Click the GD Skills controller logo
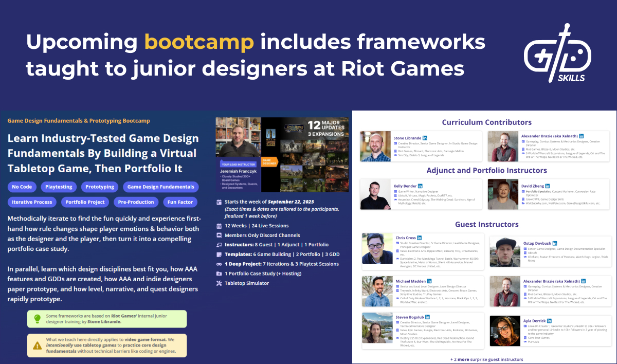 click(557, 53)
